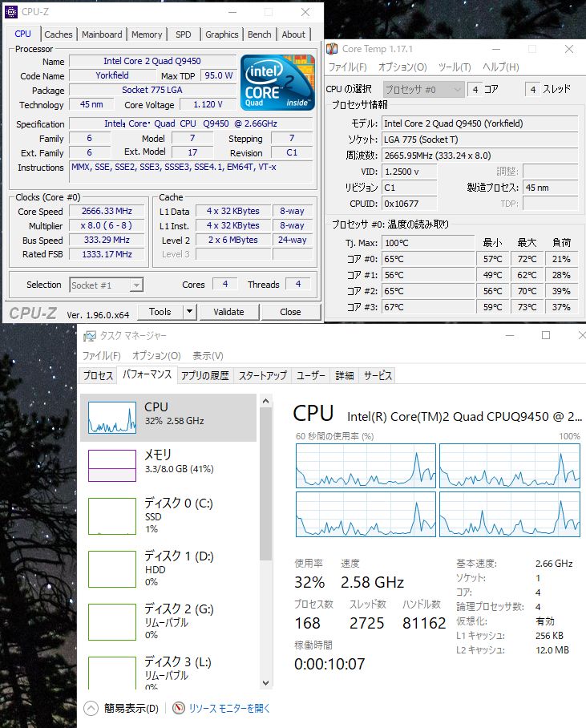
Task: Switch to the プロセス tab
Action: [98, 375]
